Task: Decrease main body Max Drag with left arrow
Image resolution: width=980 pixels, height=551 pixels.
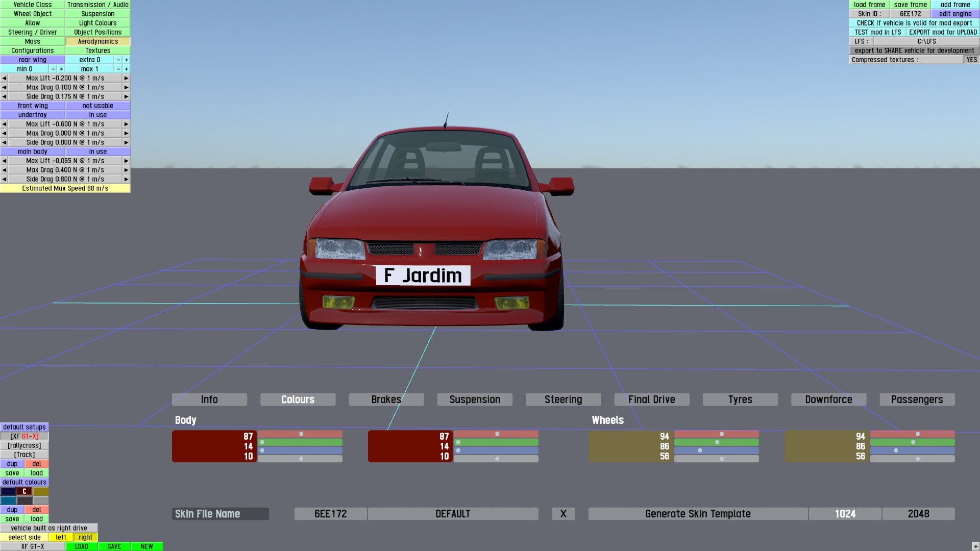Action: click(x=4, y=170)
